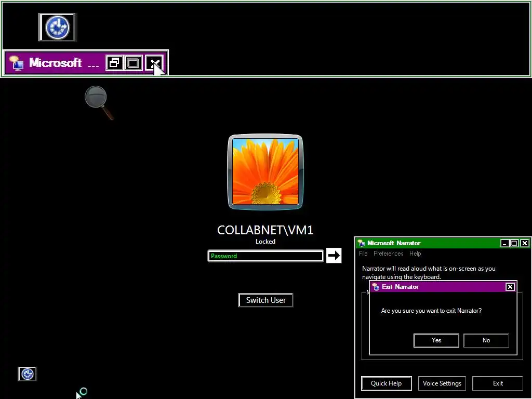Open Narrator Voice Settings

[442, 383]
